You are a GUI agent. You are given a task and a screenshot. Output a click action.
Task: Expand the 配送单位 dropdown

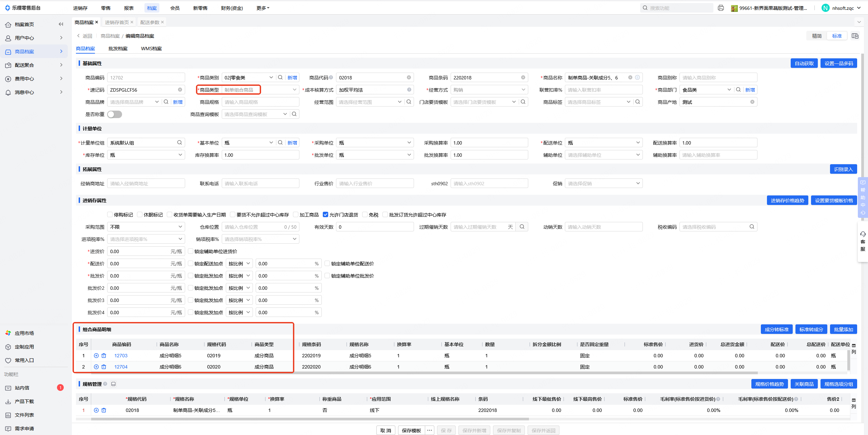tap(604, 143)
